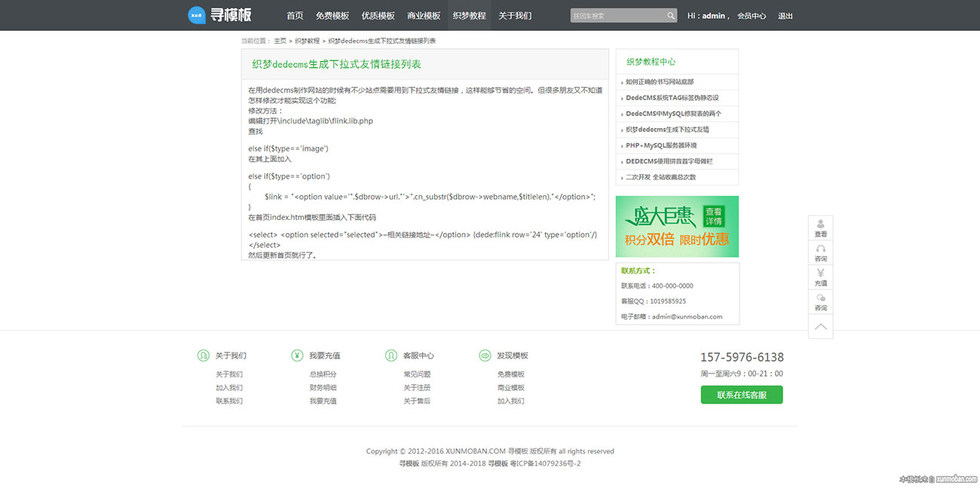
Task: Click the back-to-top arrow icon
Action: coord(820,327)
